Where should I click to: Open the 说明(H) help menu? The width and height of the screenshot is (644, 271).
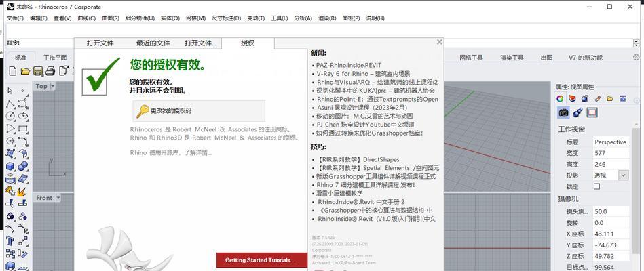click(x=375, y=18)
